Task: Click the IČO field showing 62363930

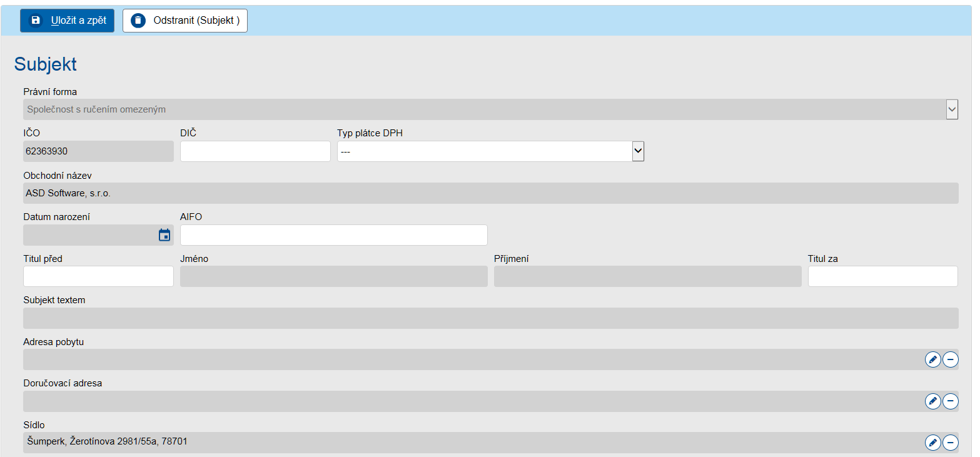Action: (x=98, y=151)
